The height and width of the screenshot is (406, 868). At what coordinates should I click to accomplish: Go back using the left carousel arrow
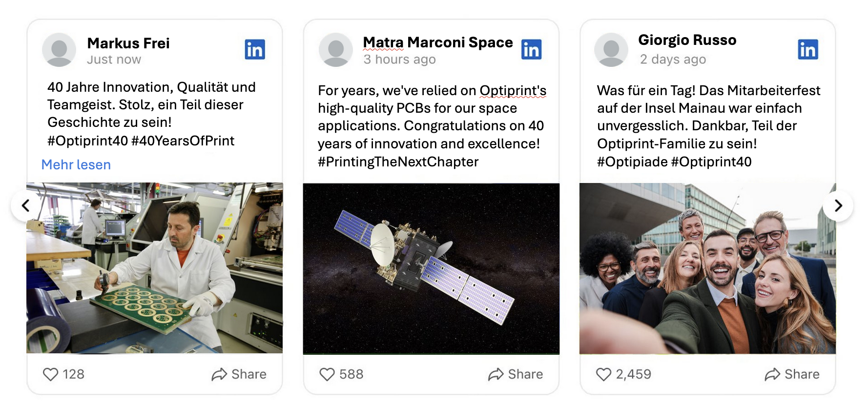pyautogui.click(x=25, y=206)
